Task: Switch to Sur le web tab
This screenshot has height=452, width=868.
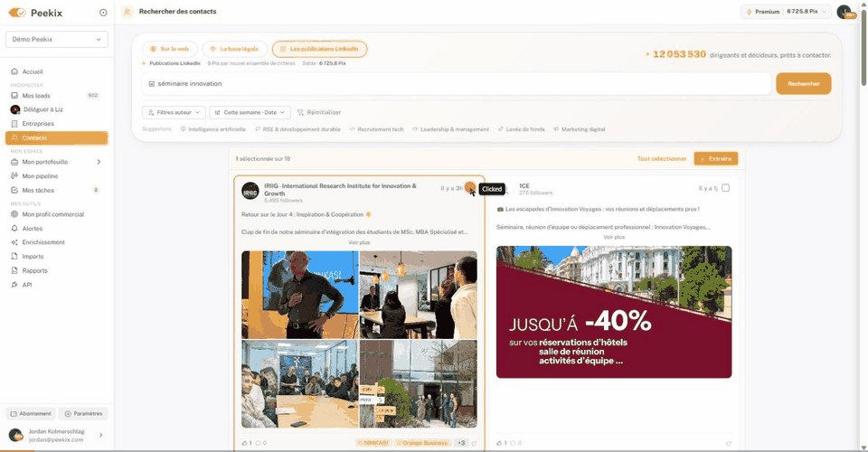Action: 169,49
